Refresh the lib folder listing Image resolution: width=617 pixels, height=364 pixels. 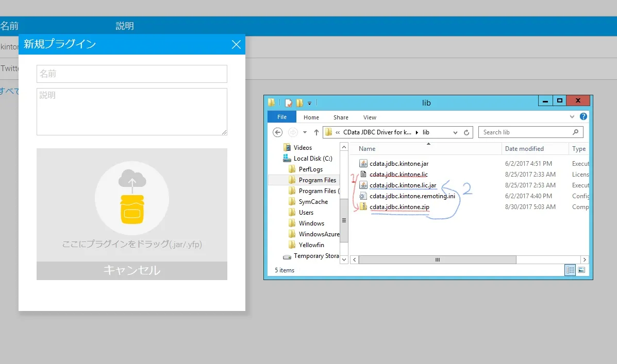[466, 132]
